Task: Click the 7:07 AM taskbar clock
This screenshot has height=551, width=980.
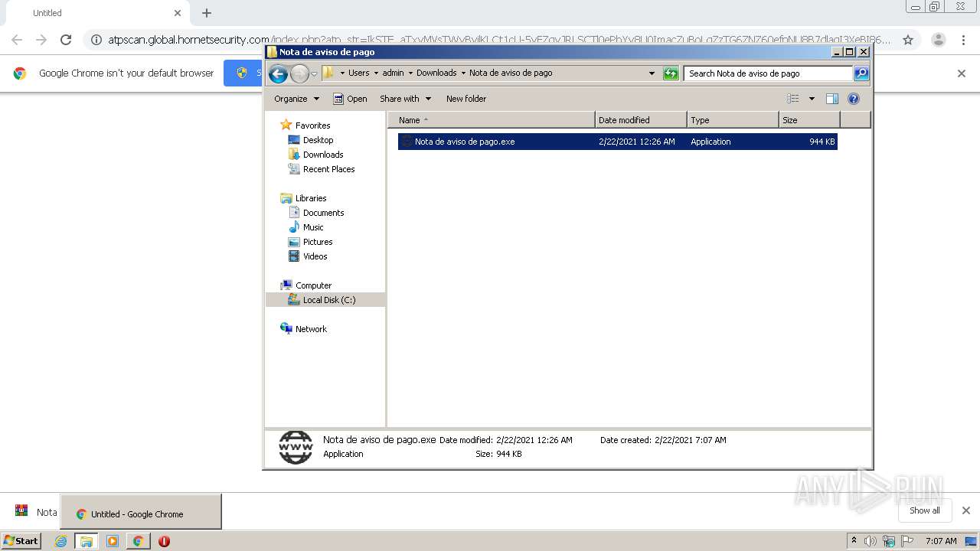Action: coord(941,541)
